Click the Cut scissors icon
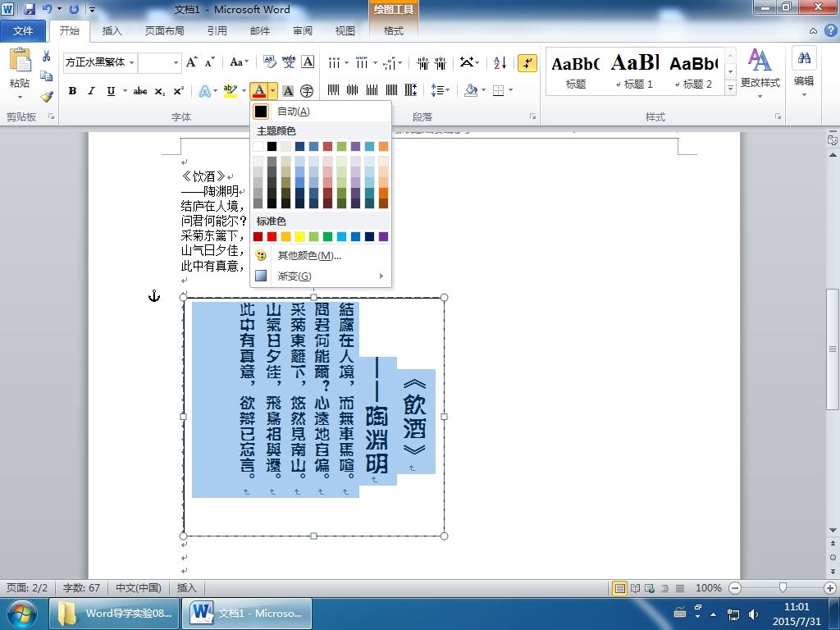 [x=47, y=56]
